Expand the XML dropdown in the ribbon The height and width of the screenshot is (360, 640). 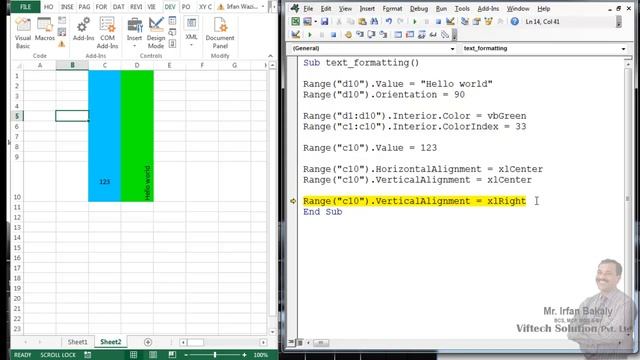click(191, 44)
